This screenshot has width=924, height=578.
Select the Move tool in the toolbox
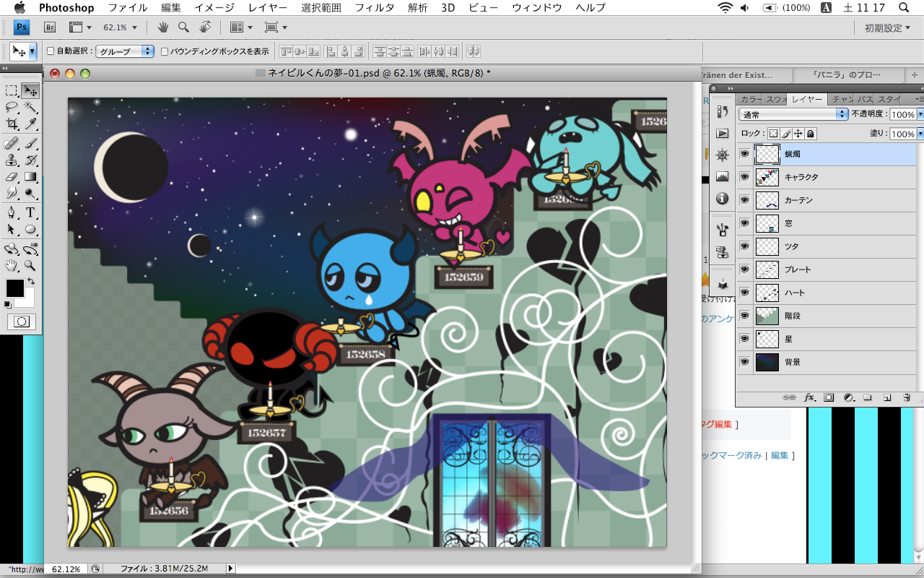coord(30,91)
